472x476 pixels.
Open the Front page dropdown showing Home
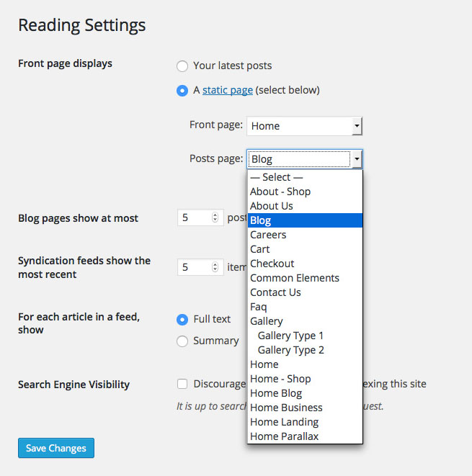(305, 126)
